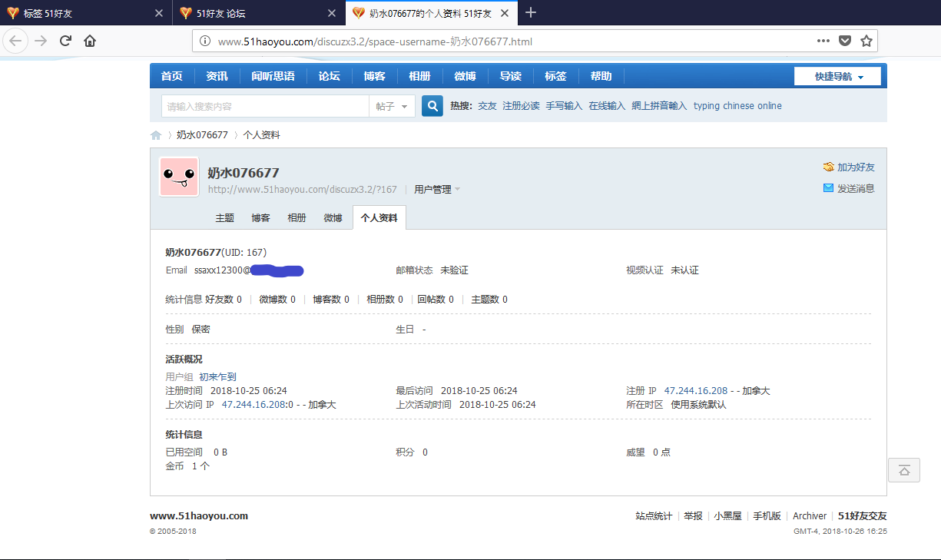
Task: Click the blue search magnifier button
Action: [432, 106]
